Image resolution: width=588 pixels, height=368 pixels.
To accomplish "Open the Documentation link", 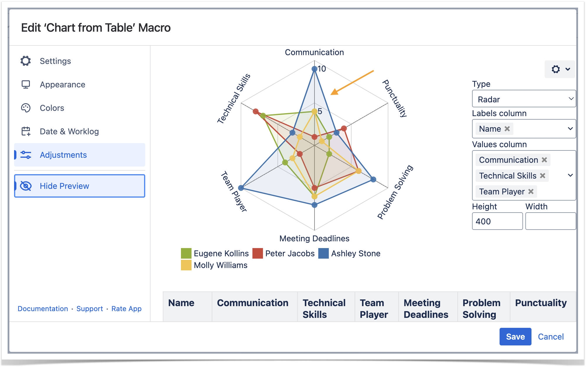I will click(43, 309).
